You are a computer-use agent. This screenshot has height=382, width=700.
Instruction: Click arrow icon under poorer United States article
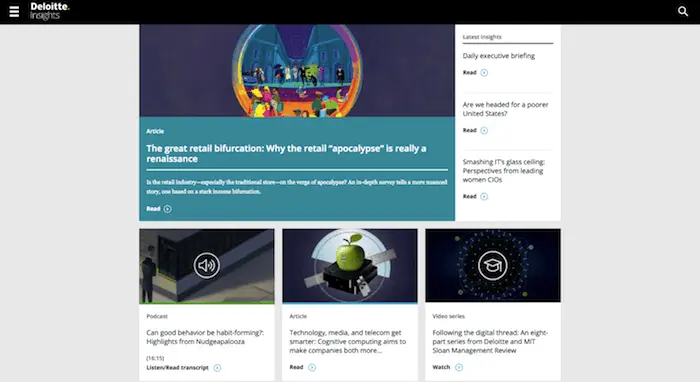pyautogui.click(x=484, y=130)
